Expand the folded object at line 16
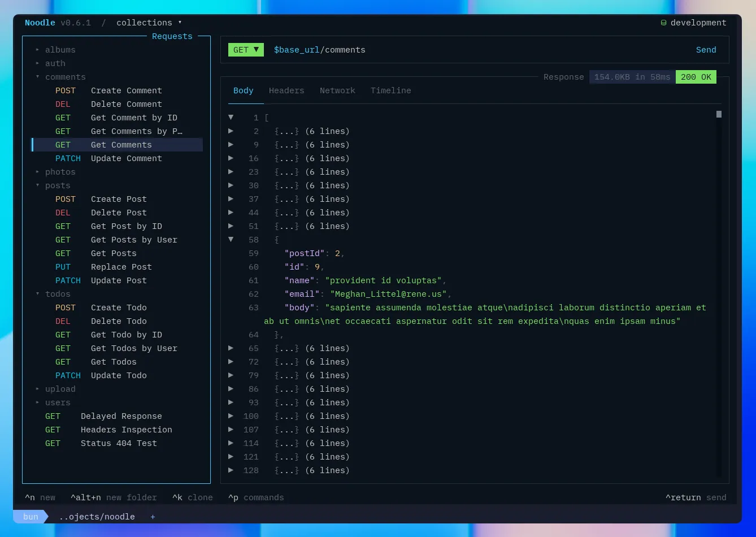 (231, 158)
